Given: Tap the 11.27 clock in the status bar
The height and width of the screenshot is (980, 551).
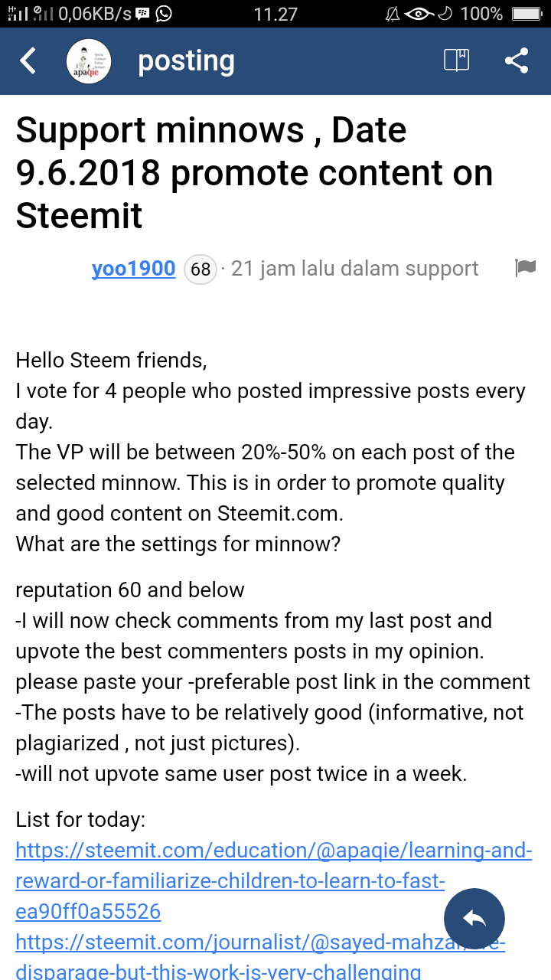Looking at the screenshot, I should pyautogui.click(x=275, y=14).
